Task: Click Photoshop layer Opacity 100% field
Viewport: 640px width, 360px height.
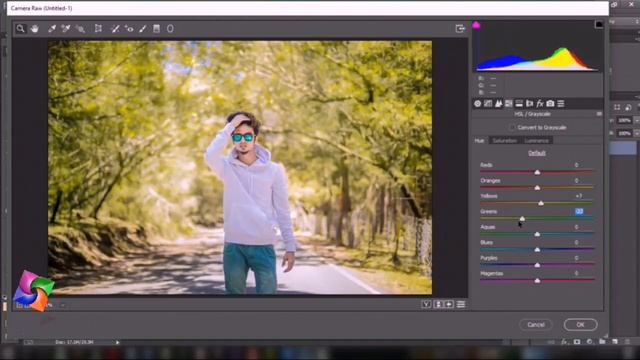Action: point(624,120)
